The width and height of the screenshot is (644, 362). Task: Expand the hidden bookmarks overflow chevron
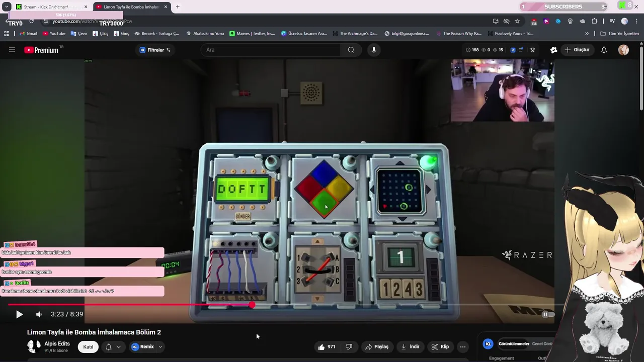(x=587, y=34)
